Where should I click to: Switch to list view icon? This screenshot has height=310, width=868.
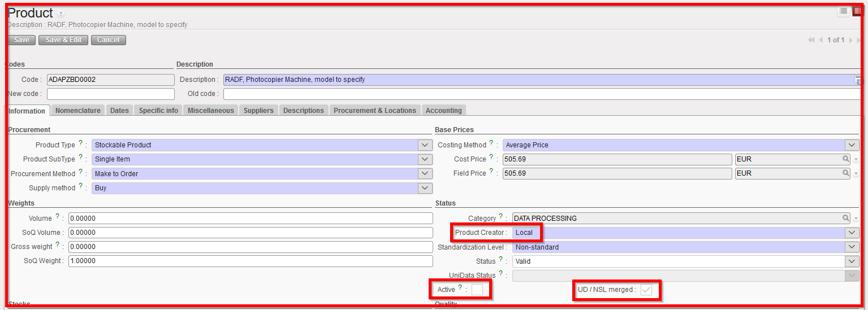pos(843,11)
